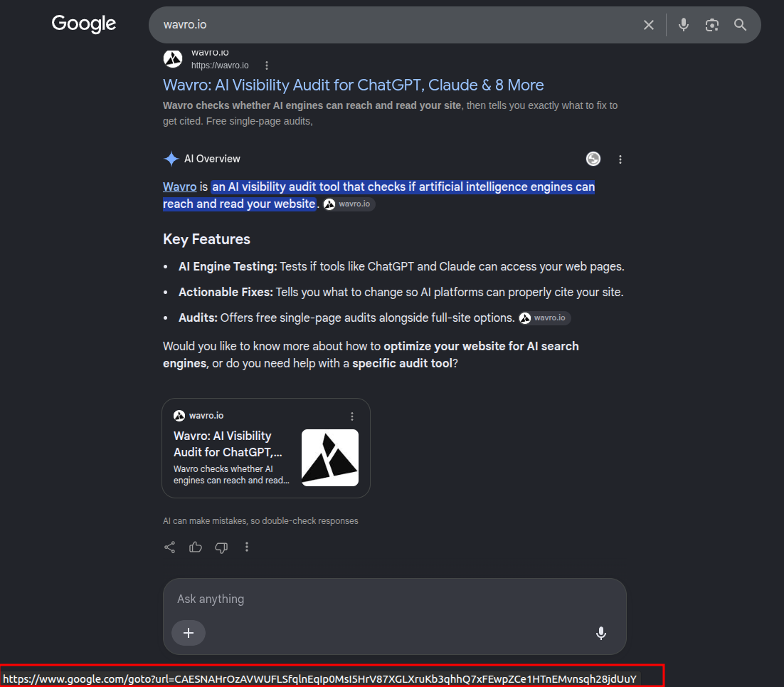
Task: Open wavro.io source chip after first sentence
Action: click(349, 204)
